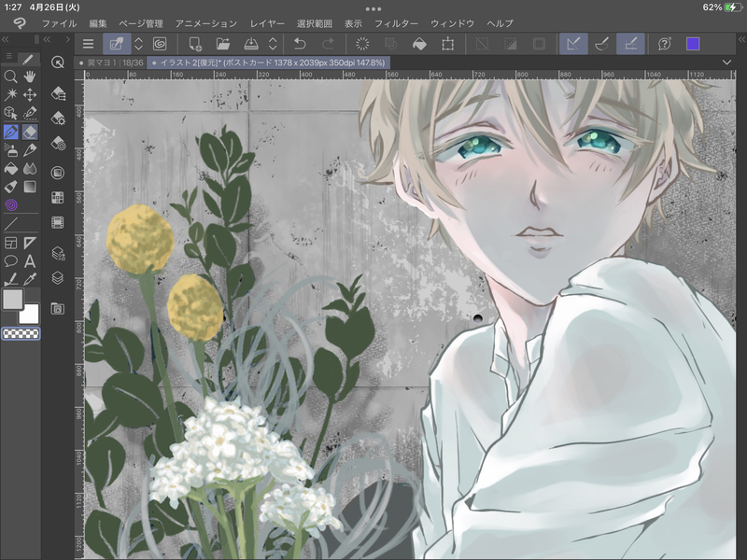Select the Move layer tool
The width and height of the screenshot is (747, 560).
tap(30, 94)
